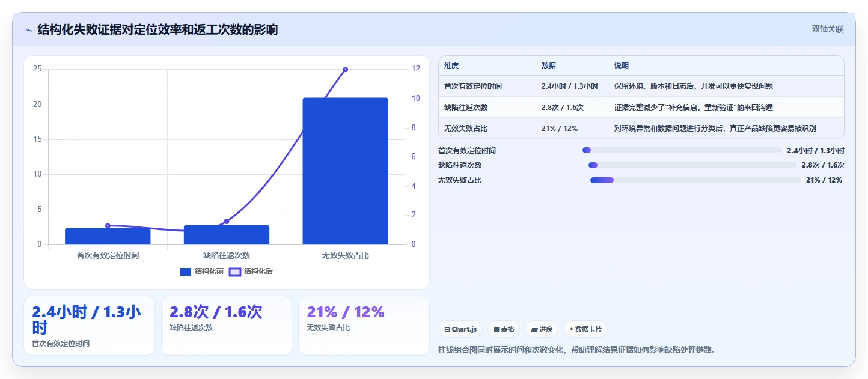Click x-axis label 无效失败占比
Image resolution: width=868 pixels, height=379 pixels.
(345, 255)
